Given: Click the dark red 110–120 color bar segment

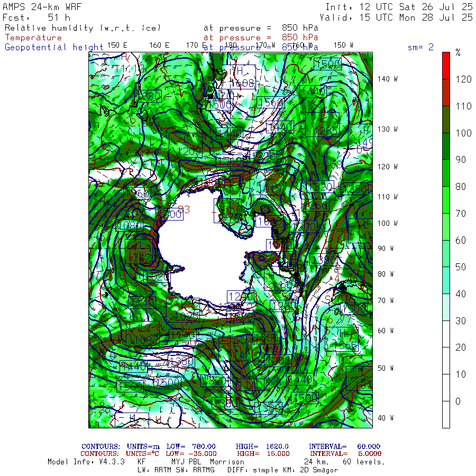Looking at the screenshot, I should pos(446,93).
